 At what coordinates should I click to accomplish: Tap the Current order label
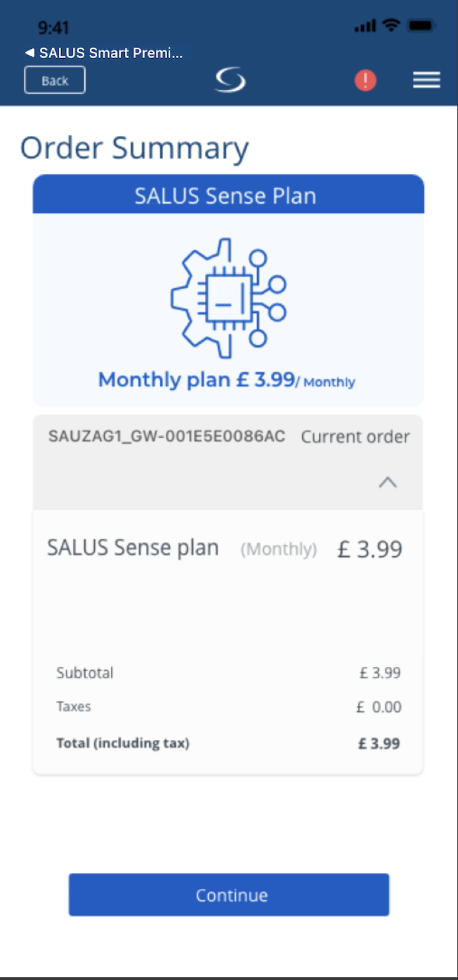pyautogui.click(x=355, y=437)
